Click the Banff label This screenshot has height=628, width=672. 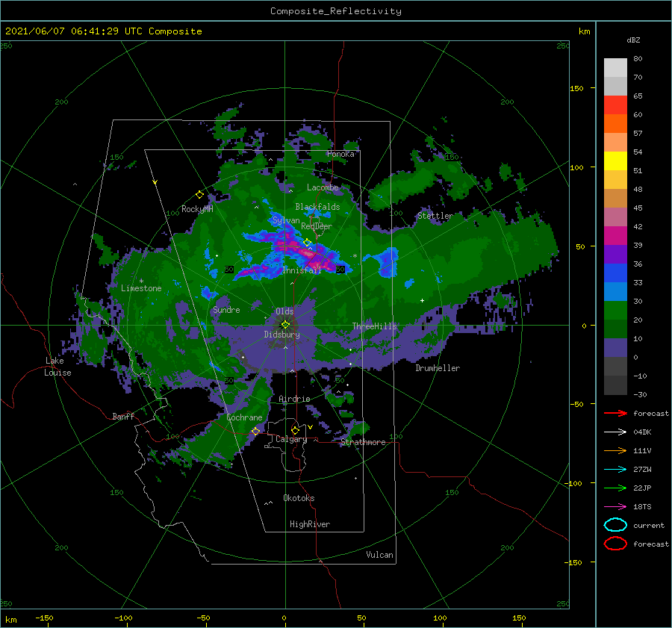point(123,416)
